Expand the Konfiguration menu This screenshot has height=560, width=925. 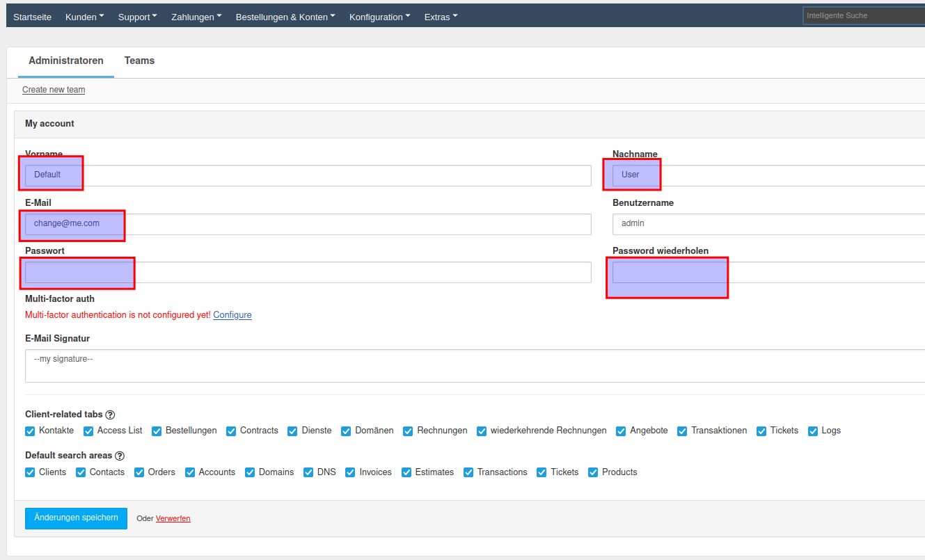pos(379,17)
